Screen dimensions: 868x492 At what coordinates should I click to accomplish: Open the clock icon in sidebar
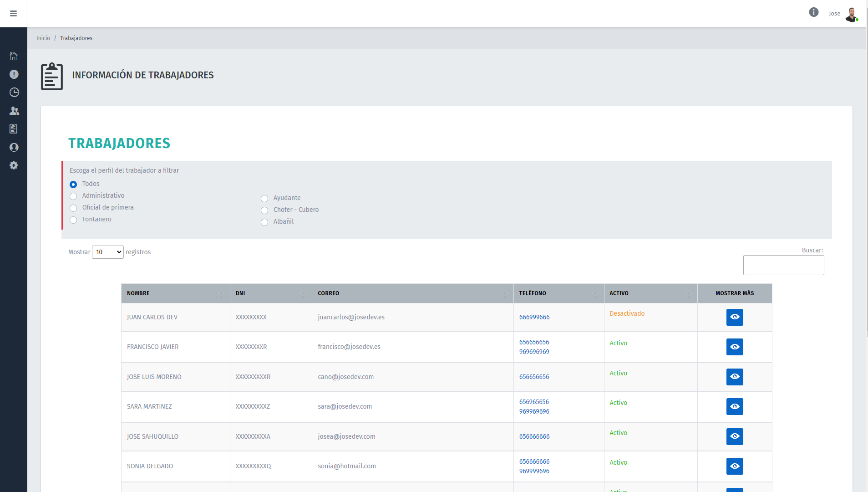click(14, 92)
